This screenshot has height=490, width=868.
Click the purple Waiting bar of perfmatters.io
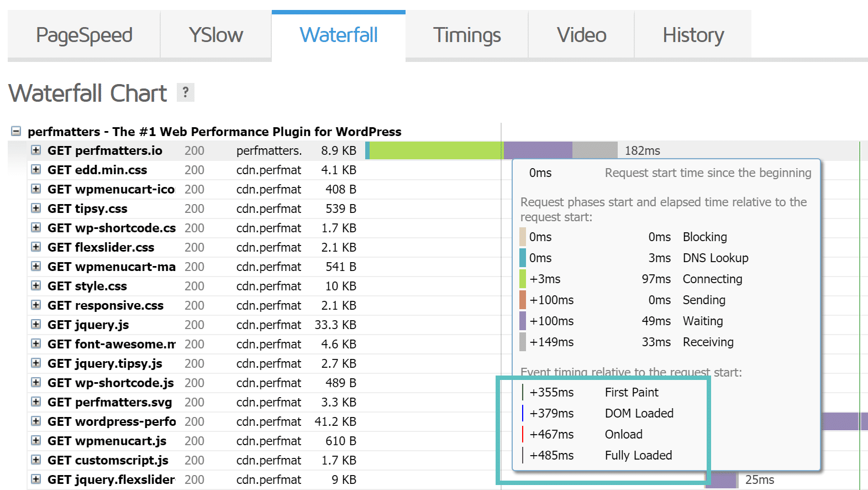(x=538, y=150)
